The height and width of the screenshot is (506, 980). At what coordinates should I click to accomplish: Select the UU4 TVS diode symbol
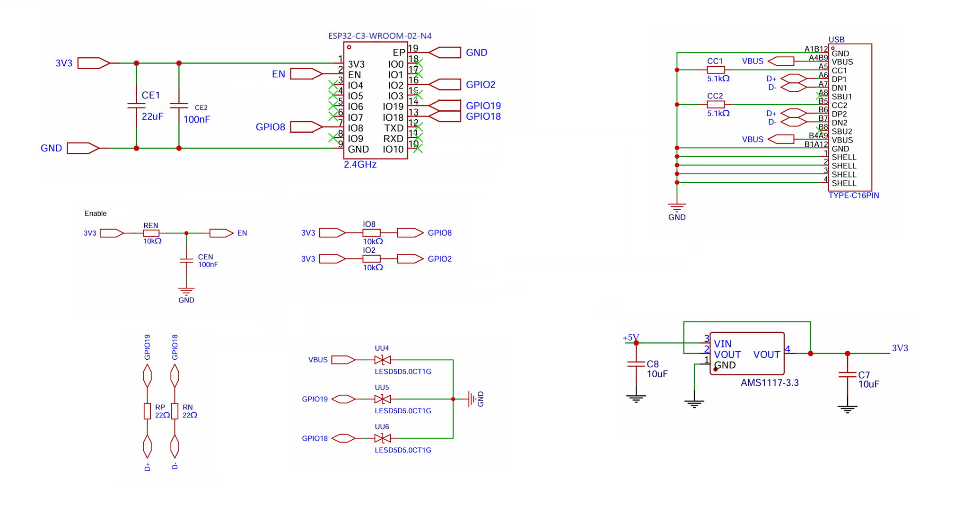point(382,360)
